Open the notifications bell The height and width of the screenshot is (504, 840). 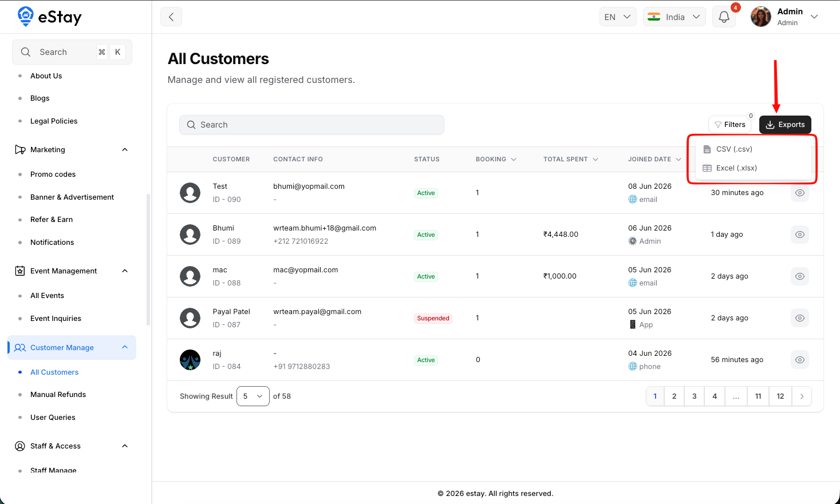(x=724, y=17)
